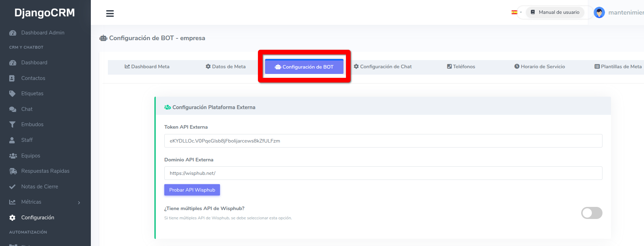This screenshot has height=246, width=644.
Task: Click the Embudos funnel icon
Action: 12,124
